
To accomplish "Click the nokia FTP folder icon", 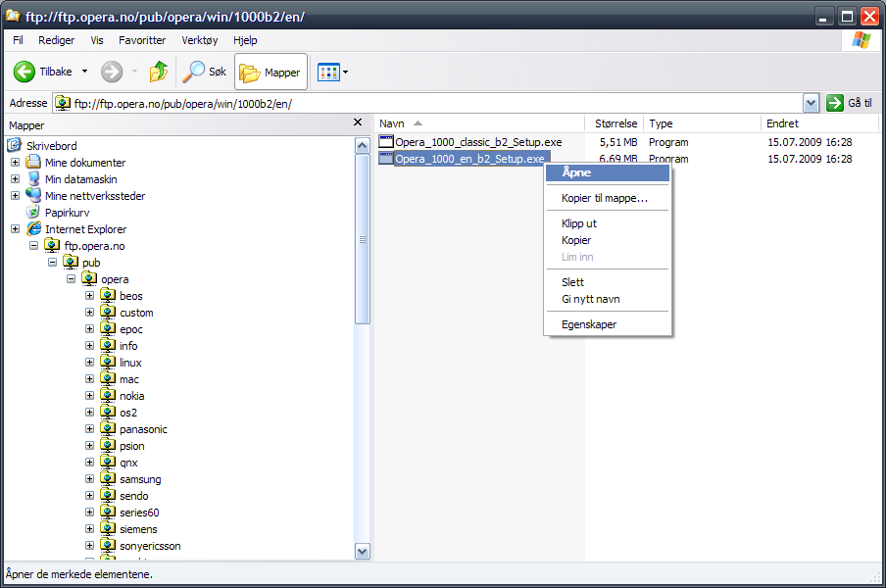I will [x=108, y=395].
